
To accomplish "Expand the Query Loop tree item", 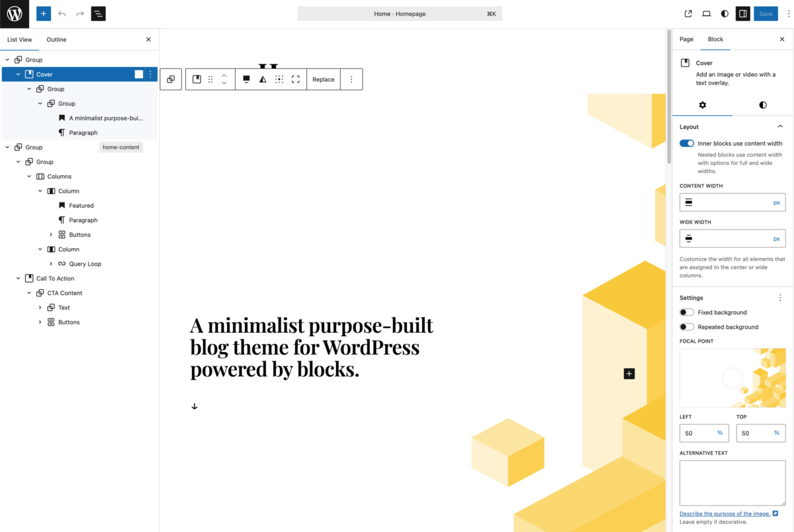I will (51, 264).
